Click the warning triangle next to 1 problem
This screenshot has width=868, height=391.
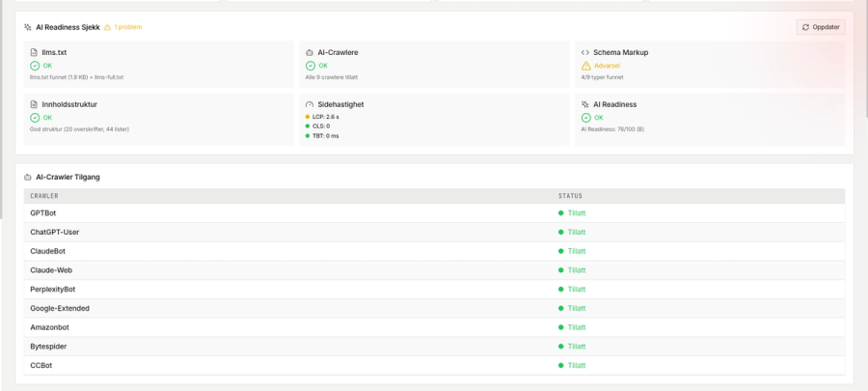107,27
